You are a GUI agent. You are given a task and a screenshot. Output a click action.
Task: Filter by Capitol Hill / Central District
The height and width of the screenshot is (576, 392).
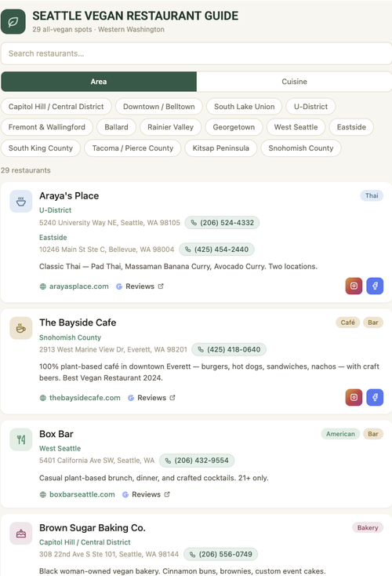tap(56, 107)
